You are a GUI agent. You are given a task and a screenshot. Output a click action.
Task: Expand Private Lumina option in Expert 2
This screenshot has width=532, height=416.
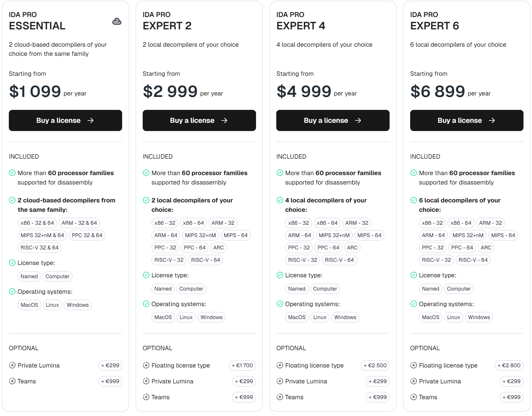[172, 381]
